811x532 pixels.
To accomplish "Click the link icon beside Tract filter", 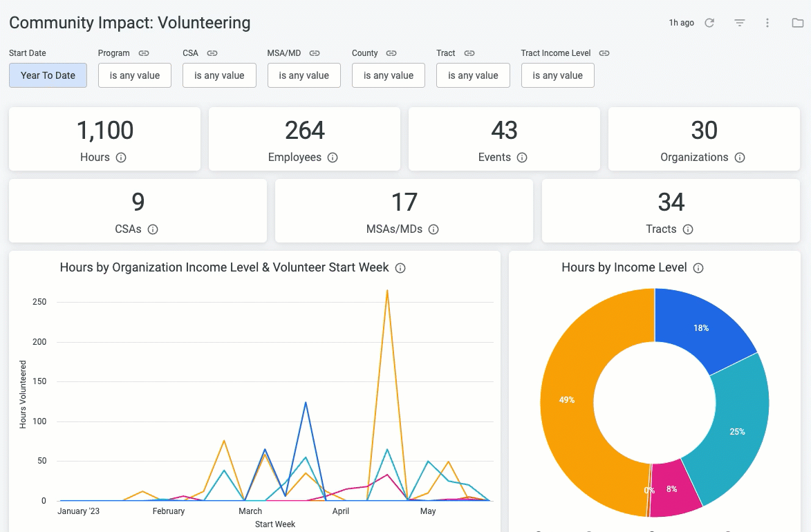I will coord(469,53).
